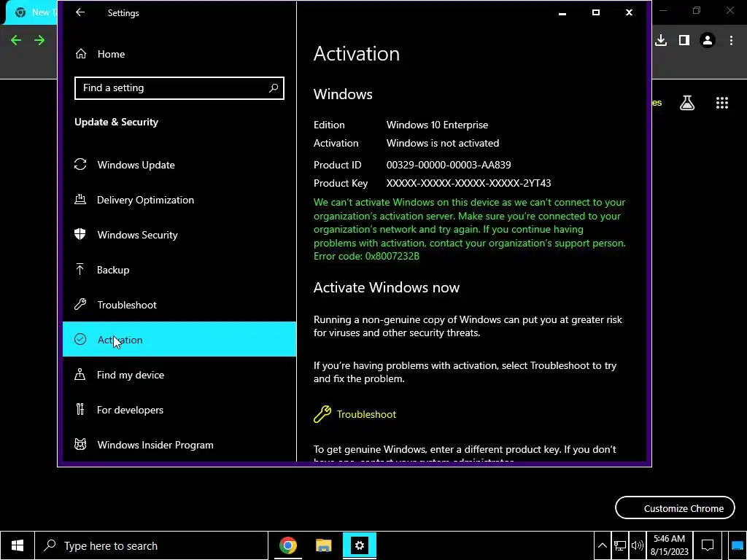This screenshot has height=560, width=747.
Task: Click the volume speaker tray icon
Action: click(637, 545)
